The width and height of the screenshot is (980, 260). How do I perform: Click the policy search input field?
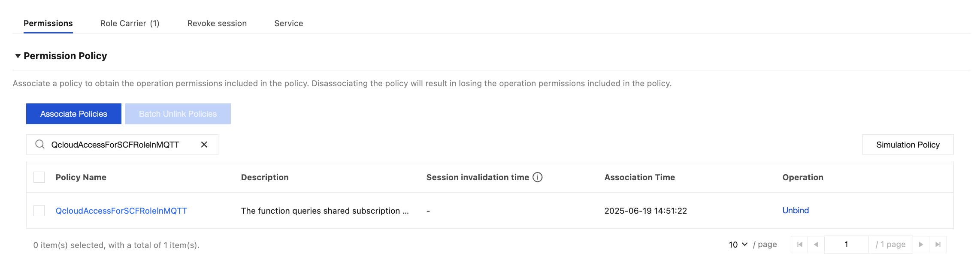pyautogui.click(x=120, y=145)
